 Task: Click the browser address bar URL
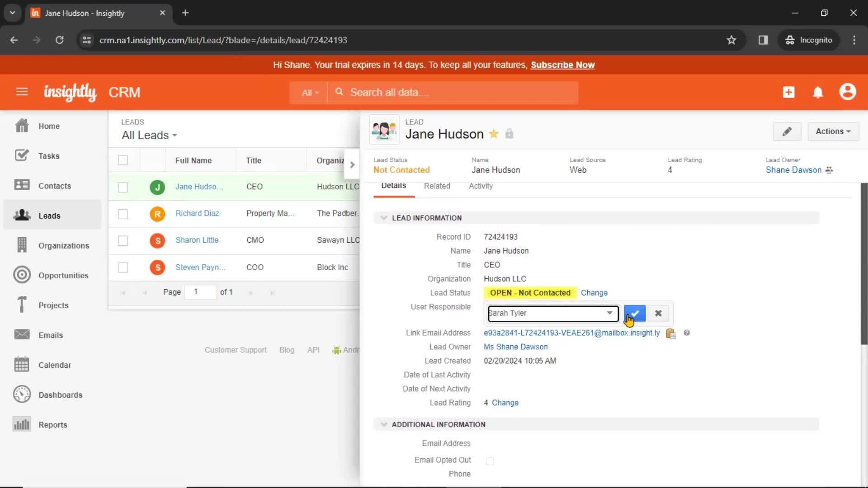[223, 40]
